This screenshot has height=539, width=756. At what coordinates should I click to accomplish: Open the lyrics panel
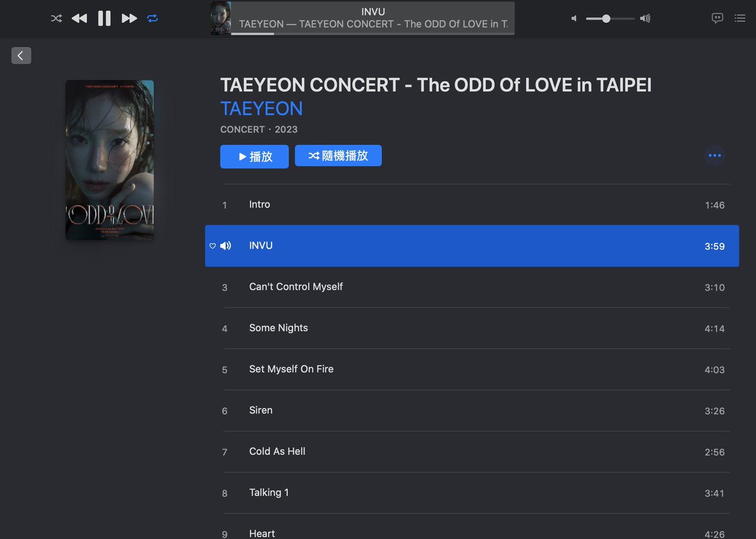pos(717,18)
